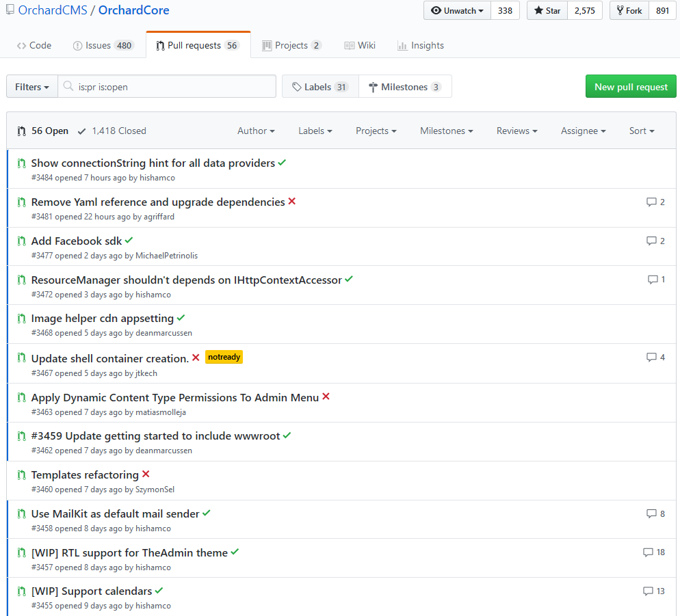Click pull request icon of Show connectionString row
Image resolution: width=680 pixels, height=616 pixels.
21,163
